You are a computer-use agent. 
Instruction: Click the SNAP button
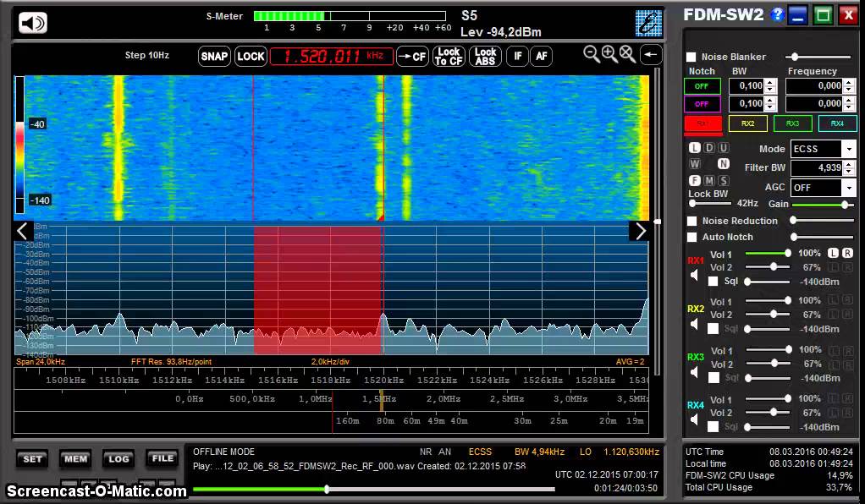[x=214, y=57]
